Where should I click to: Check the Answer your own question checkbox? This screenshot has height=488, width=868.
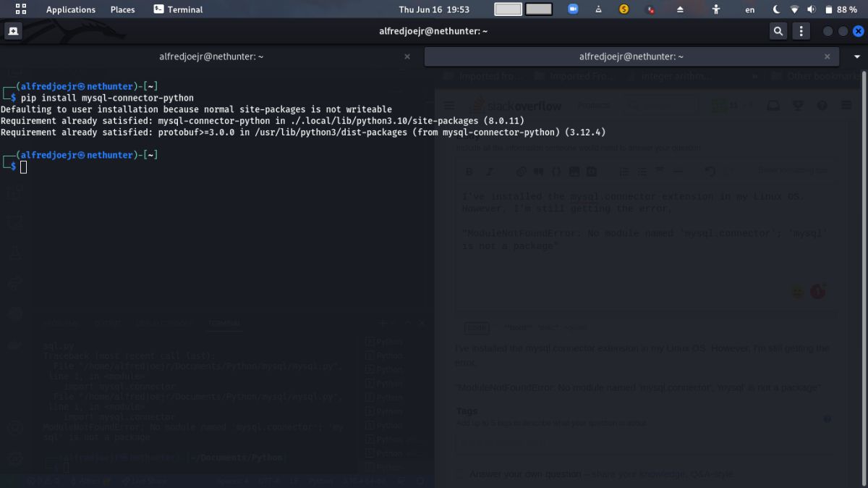tap(460, 474)
